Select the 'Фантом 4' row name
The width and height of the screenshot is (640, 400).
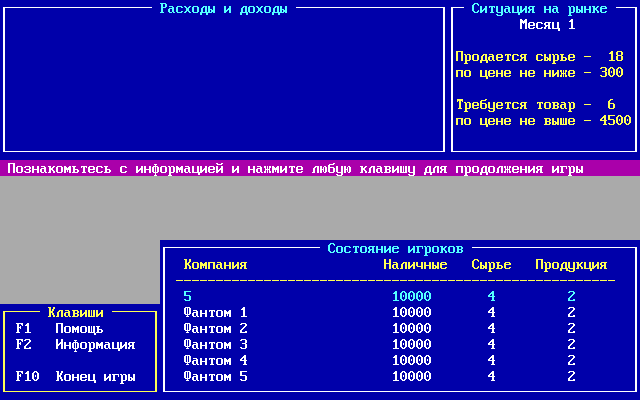click(215, 360)
